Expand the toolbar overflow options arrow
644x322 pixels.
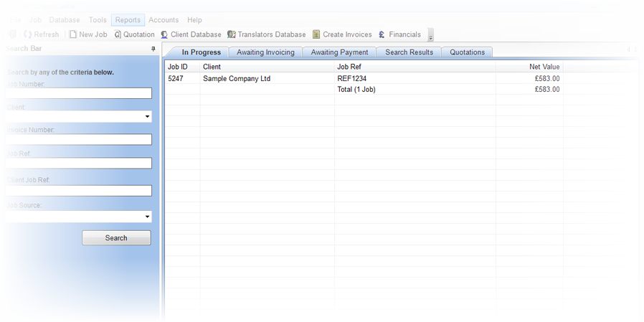431,36
